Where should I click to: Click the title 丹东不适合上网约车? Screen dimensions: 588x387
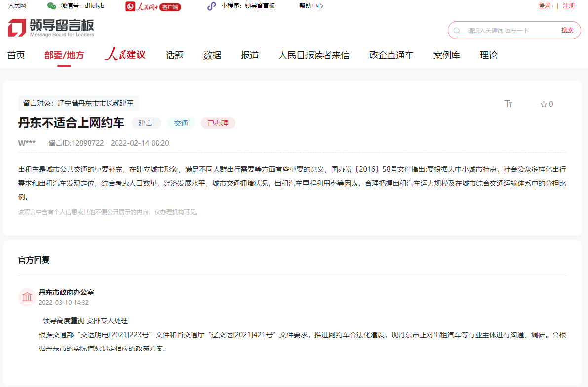pos(71,123)
